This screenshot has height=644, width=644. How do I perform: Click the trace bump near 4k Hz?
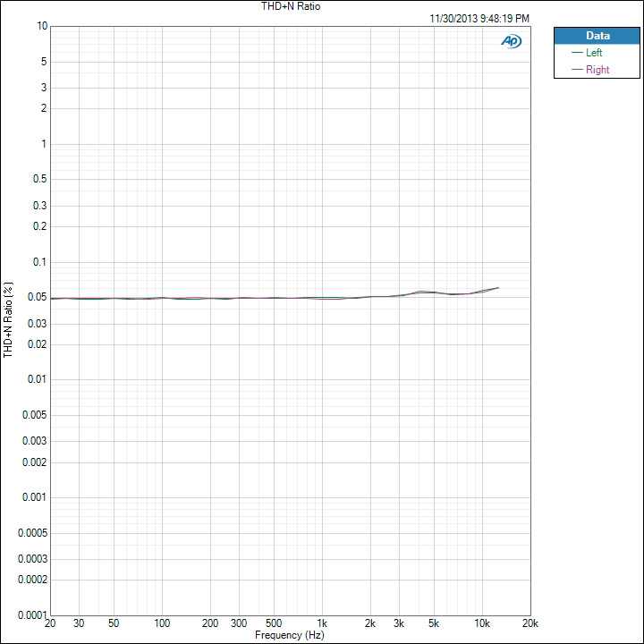[x=422, y=292]
